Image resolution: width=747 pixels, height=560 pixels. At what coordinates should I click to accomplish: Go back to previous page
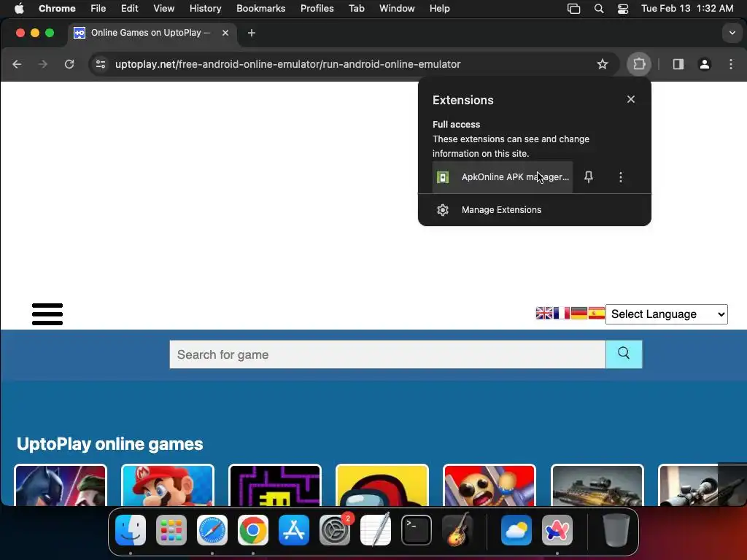[x=18, y=64]
